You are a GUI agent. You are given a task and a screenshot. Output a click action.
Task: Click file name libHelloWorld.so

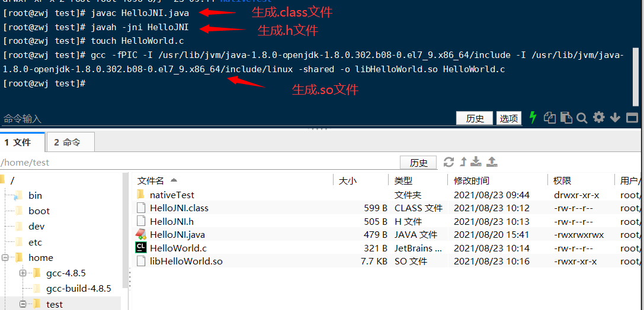(186, 261)
